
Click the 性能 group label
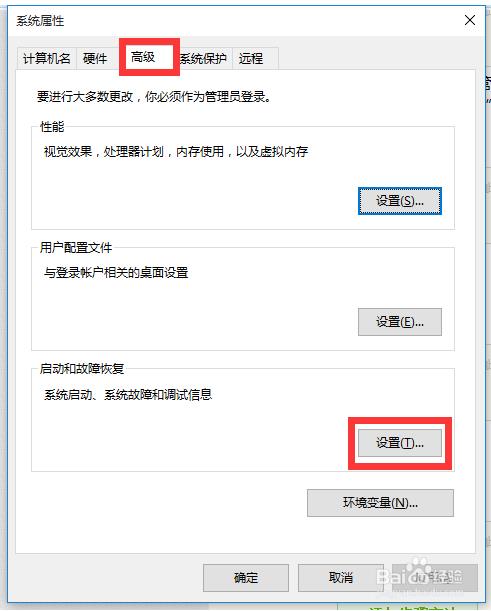tap(52, 127)
